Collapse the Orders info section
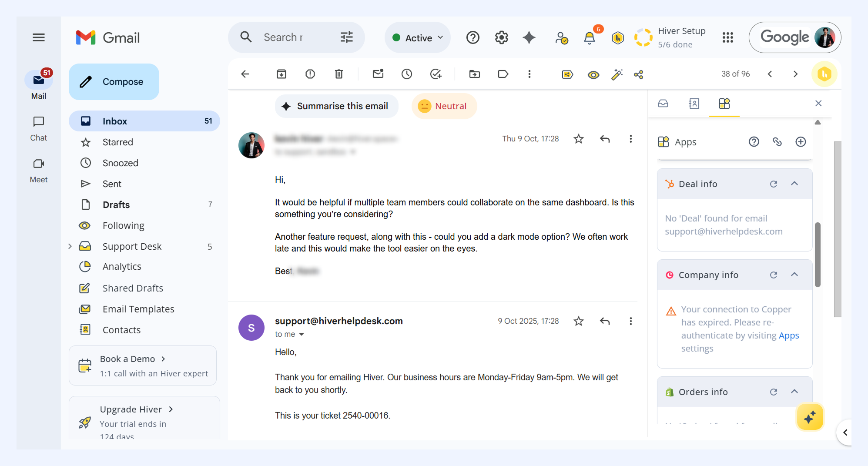The width and height of the screenshot is (868, 466). point(794,392)
